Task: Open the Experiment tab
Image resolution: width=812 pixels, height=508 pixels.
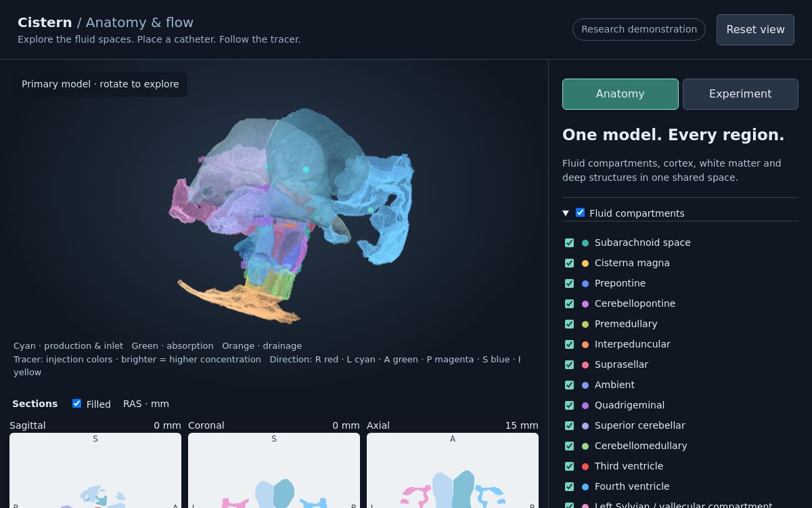Action: click(x=740, y=94)
